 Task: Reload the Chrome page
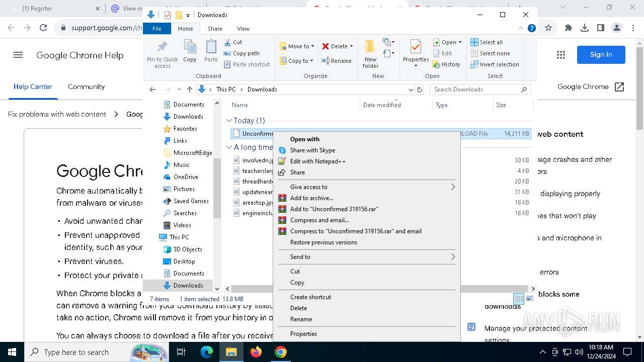pos(43,28)
